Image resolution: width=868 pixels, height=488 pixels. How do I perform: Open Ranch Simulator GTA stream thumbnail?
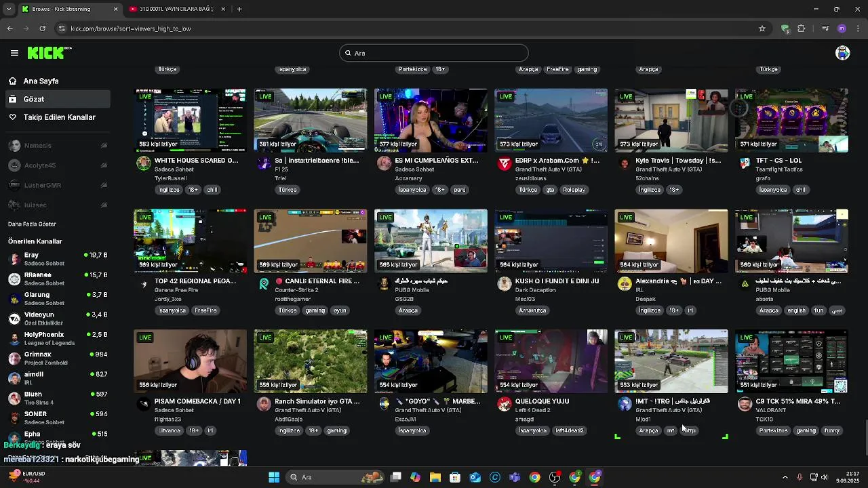coord(311,361)
